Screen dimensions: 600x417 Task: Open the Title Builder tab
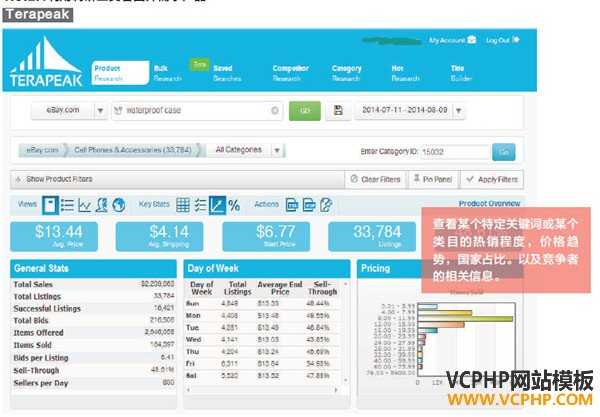pyautogui.click(x=461, y=73)
